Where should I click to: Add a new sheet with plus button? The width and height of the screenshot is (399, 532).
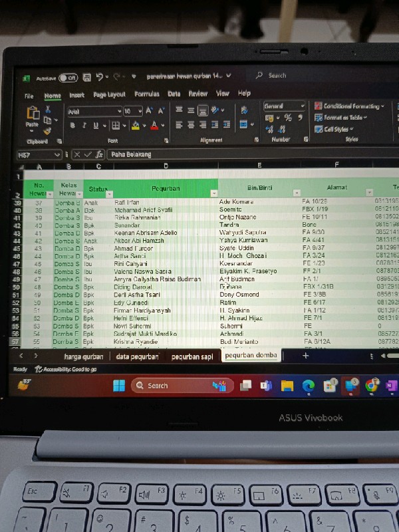tap(305, 356)
